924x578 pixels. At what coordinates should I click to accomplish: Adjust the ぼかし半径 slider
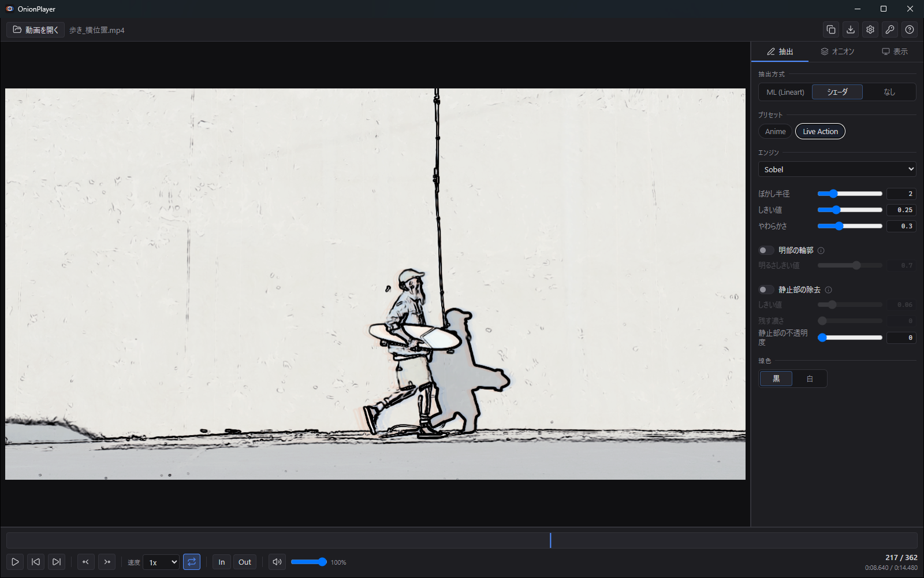point(850,194)
